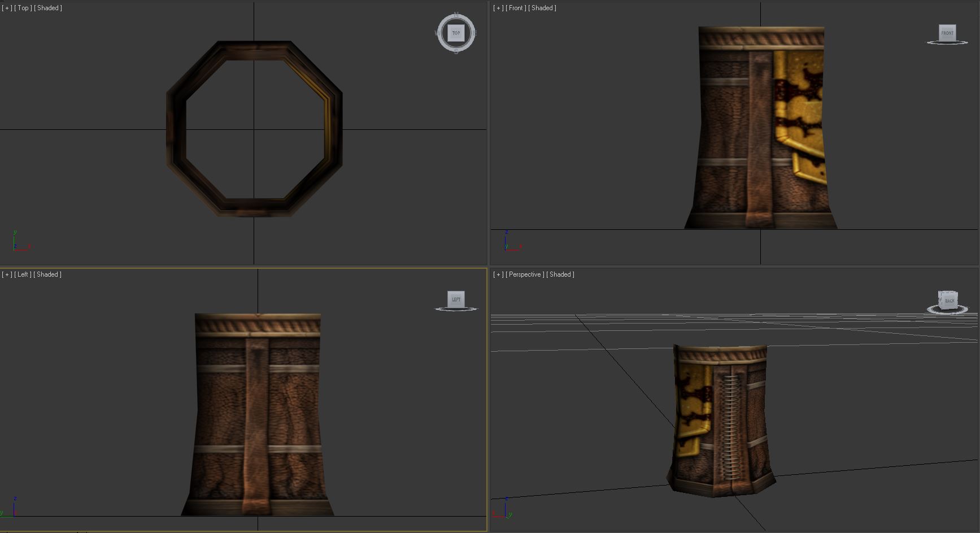Open the [Shaded] menu in Top viewport
The image size is (980, 533).
[48, 8]
